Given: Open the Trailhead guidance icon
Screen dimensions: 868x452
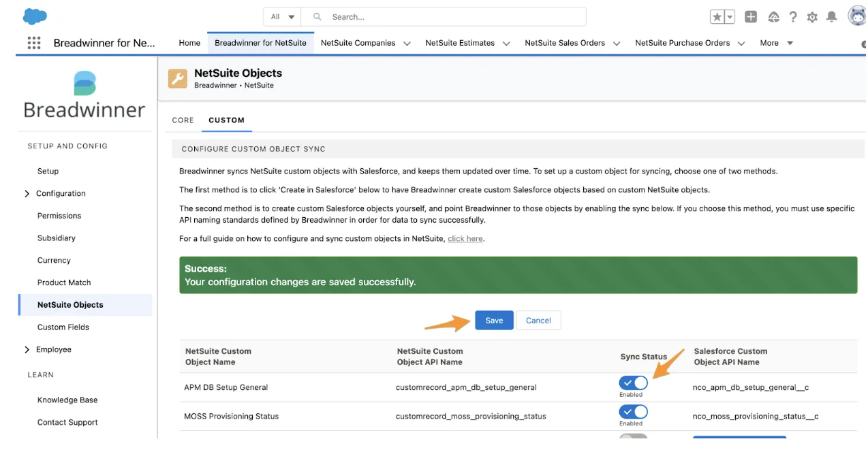Looking at the screenshot, I should pyautogui.click(x=773, y=17).
